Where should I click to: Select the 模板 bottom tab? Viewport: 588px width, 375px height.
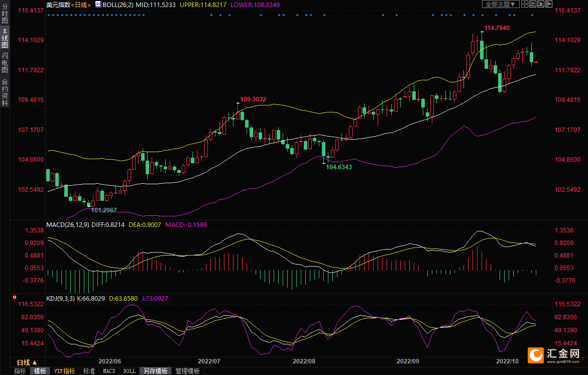40,371
